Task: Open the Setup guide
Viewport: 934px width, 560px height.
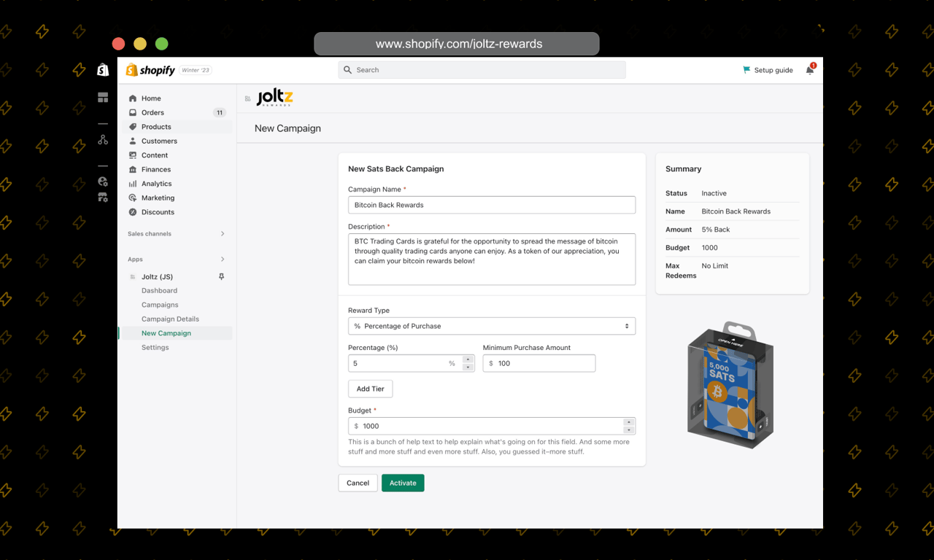Action: click(768, 70)
